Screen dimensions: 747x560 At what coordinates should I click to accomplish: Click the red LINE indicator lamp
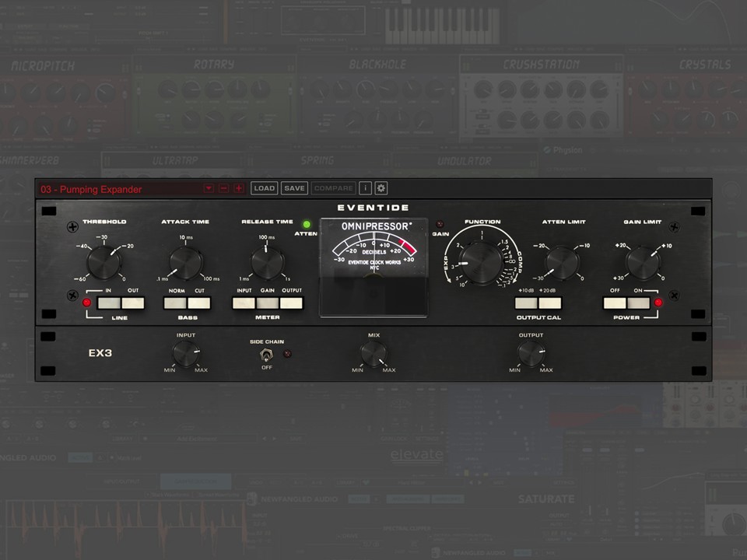(86, 303)
